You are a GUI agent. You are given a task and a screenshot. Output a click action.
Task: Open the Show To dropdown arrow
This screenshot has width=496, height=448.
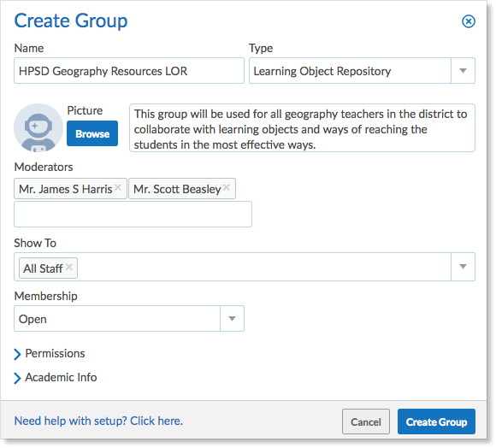(463, 267)
